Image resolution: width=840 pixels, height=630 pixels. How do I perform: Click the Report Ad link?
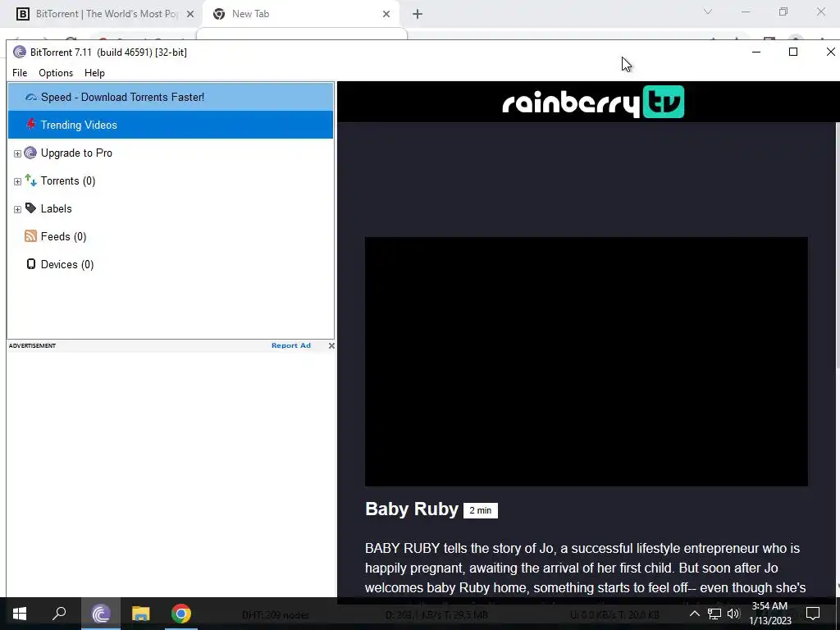pyautogui.click(x=291, y=345)
